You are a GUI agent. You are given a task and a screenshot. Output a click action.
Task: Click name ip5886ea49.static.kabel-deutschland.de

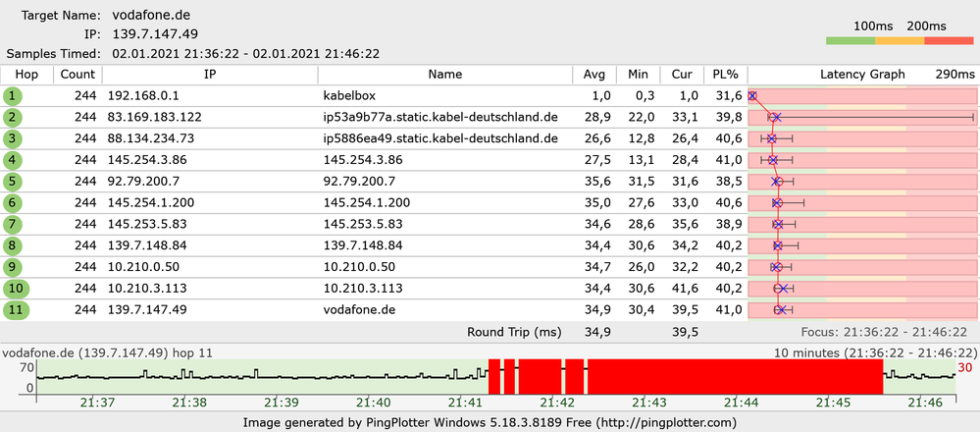click(440, 138)
